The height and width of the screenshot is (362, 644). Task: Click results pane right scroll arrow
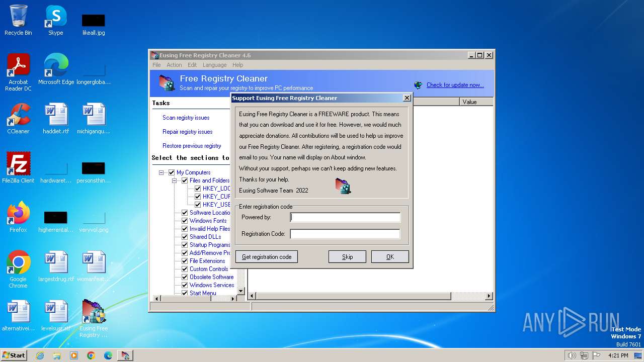coord(489,296)
